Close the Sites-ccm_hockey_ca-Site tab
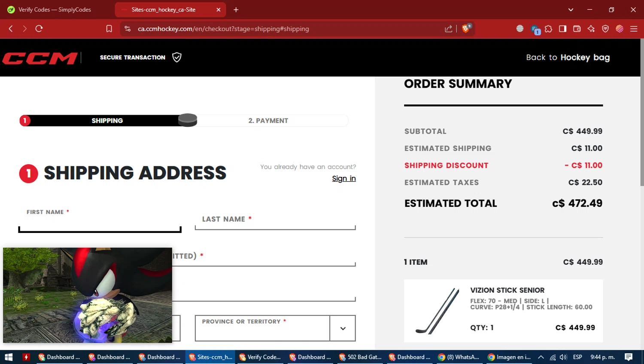Image resolution: width=644 pixels, height=364 pixels. [218, 9]
